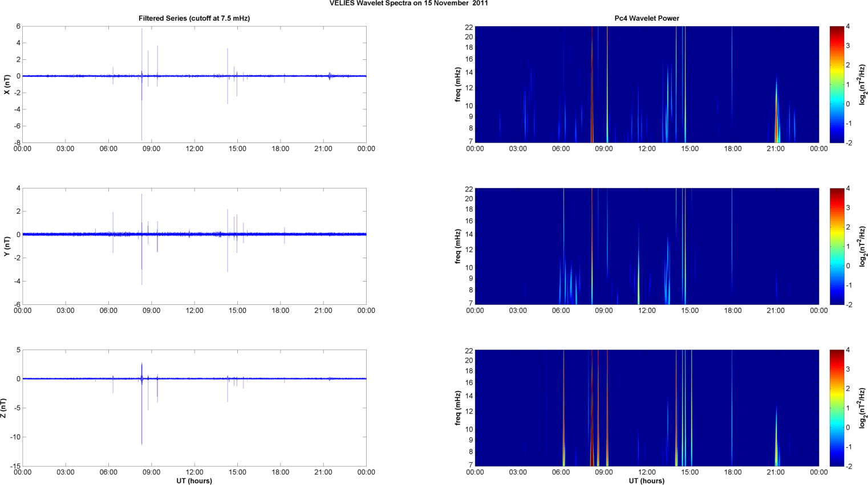Select the Z-component wavelet power spectrum
The image size is (868, 485).
tap(646, 408)
